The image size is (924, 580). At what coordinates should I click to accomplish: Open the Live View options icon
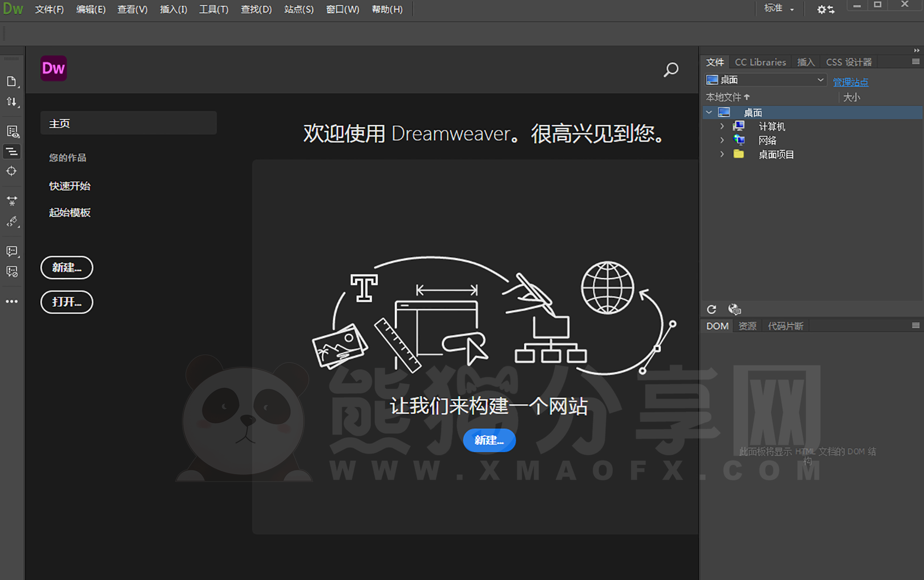click(x=12, y=131)
